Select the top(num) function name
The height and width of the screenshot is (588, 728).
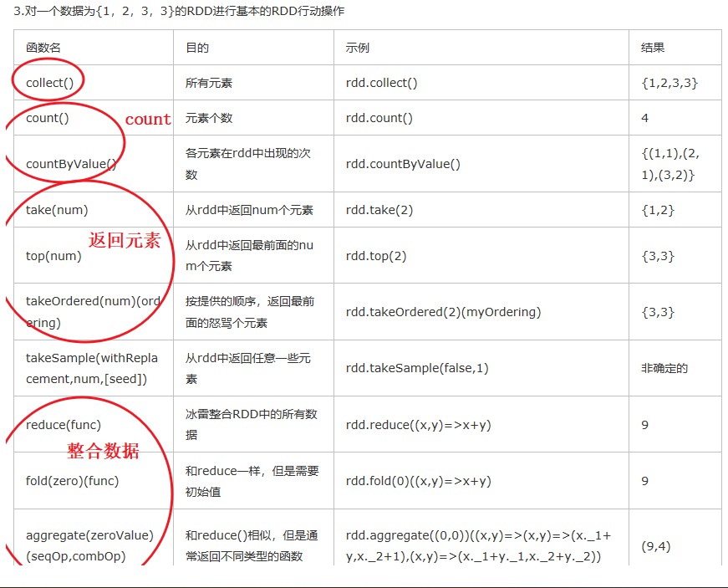pos(53,256)
